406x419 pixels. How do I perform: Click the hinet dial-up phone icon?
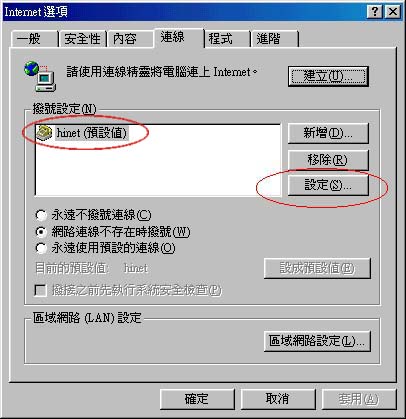pos(44,133)
